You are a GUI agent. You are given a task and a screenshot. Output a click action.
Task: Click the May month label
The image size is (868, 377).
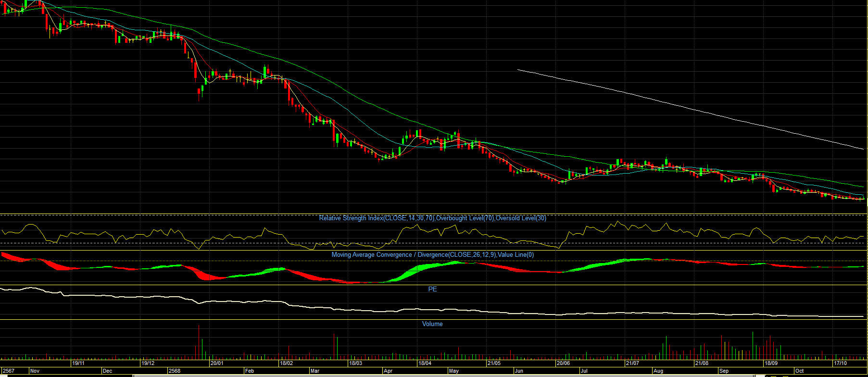(x=454, y=371)
